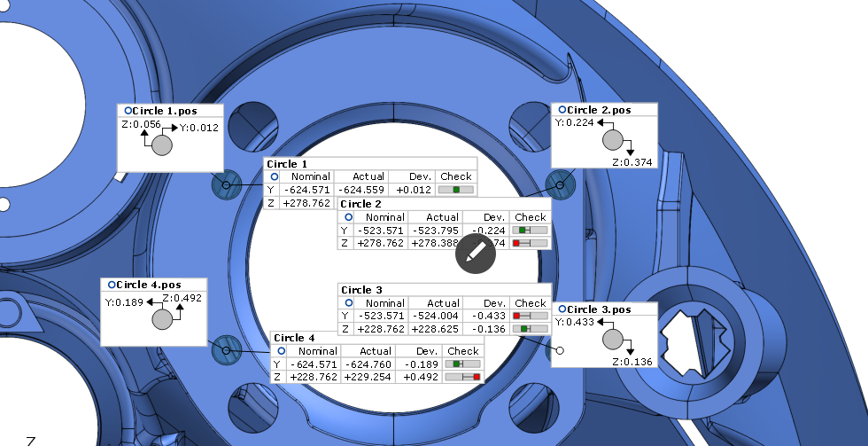Viewport: 868px width, 446px height.
Task: Click the blue circle icon in Circle 1 table
Action: click(x=274, y=176)
